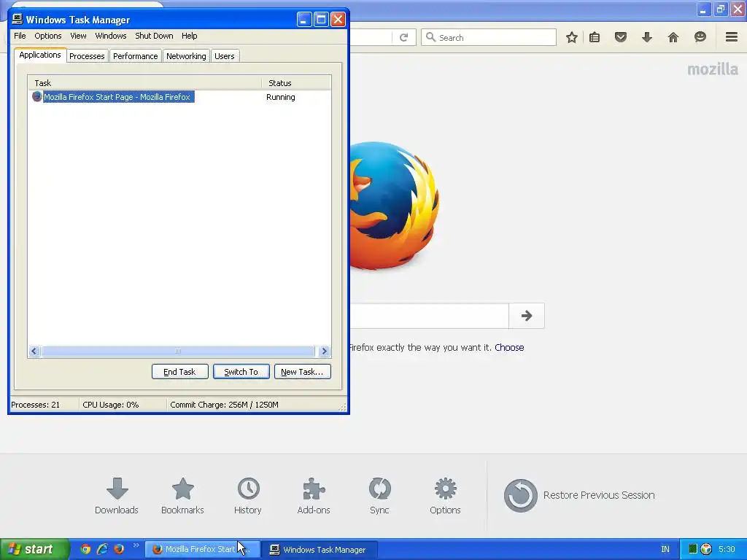Open Firefox downloads arrow in toolbar
The height and width of the screenshot is (560, 747).
pyautogui.click(x=646, y=37)
